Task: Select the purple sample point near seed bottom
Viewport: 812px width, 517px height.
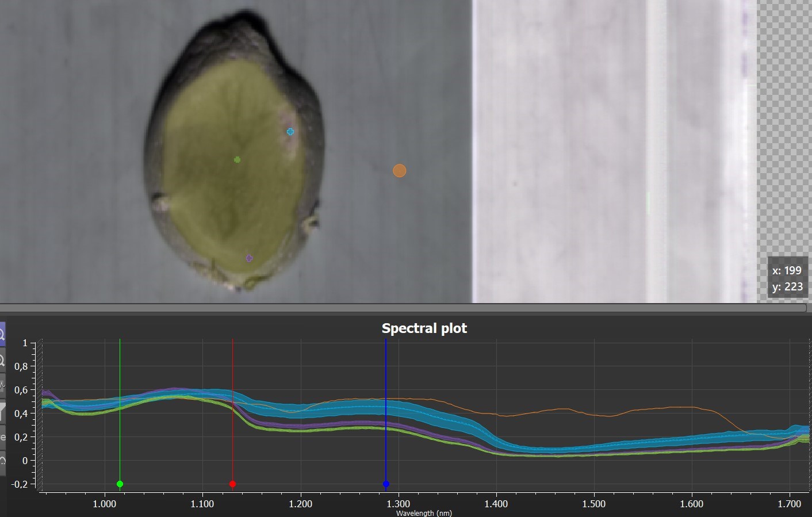Action: [x=249, y=258]
